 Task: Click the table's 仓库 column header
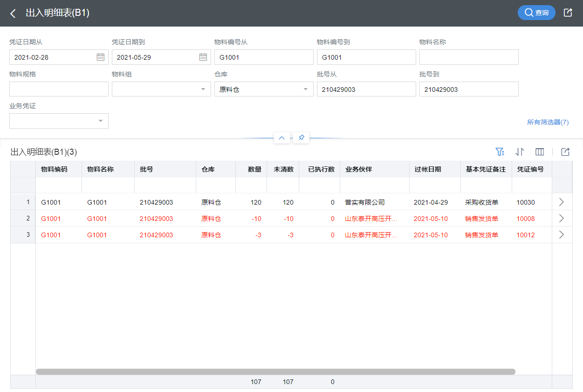coord(216,169)
